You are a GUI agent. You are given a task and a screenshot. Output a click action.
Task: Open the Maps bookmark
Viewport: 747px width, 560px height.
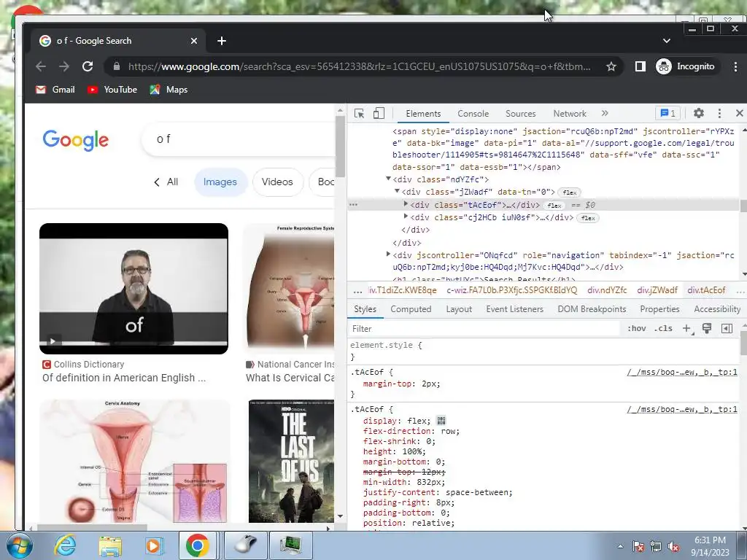click(169, 90)
